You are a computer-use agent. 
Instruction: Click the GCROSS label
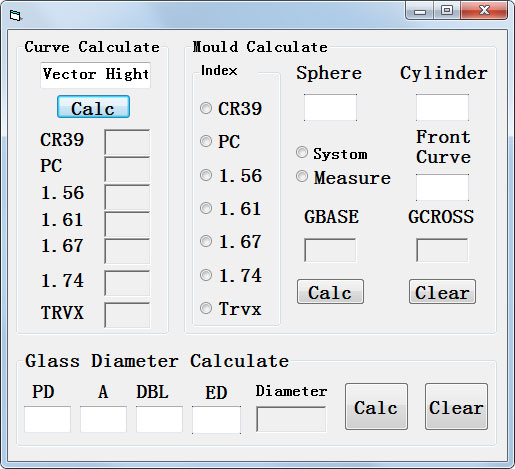pyautogui.click(x=441, y=216)
